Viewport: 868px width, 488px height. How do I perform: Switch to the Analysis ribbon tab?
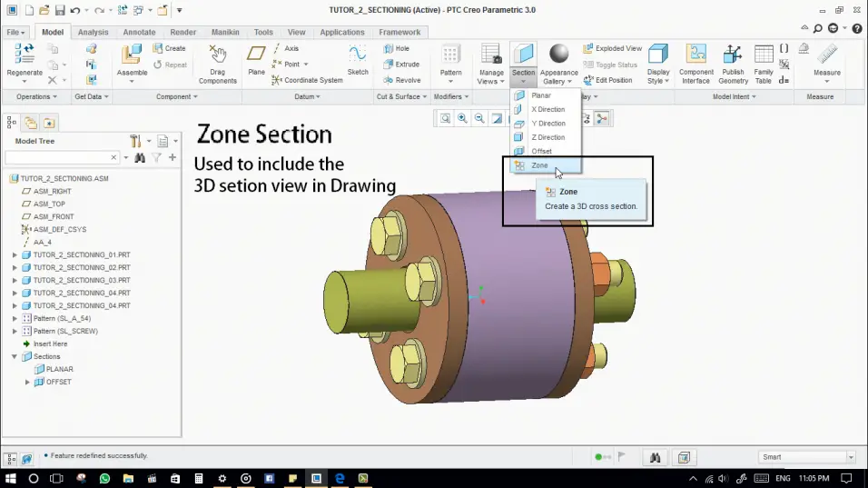(93, 32)
